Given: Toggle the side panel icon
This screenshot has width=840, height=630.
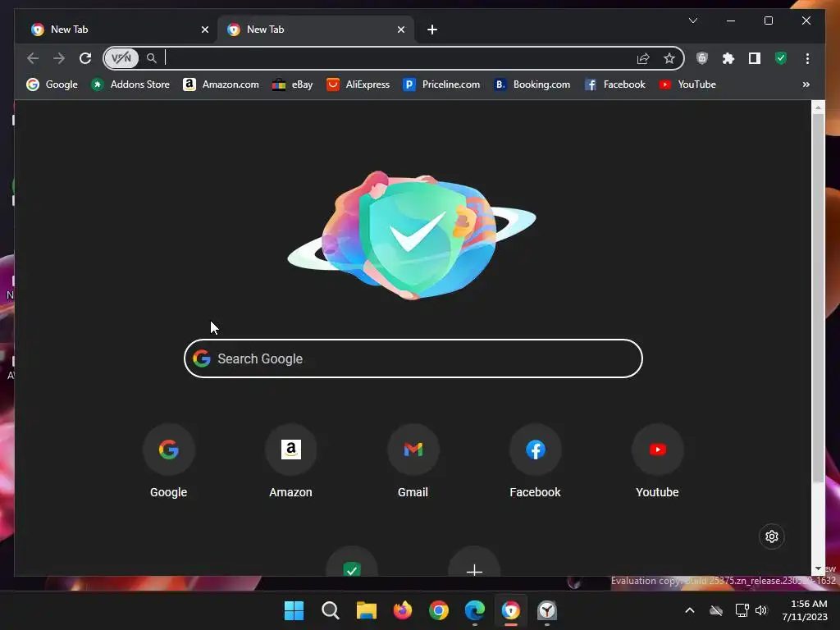Looking at the screenshot, I should tap(755, 58).
